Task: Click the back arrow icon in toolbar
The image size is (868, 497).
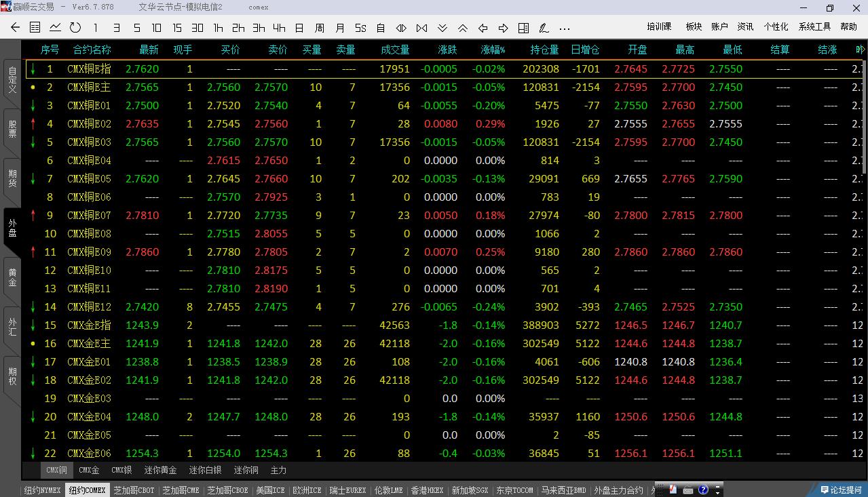Action: tap(15, 28)
